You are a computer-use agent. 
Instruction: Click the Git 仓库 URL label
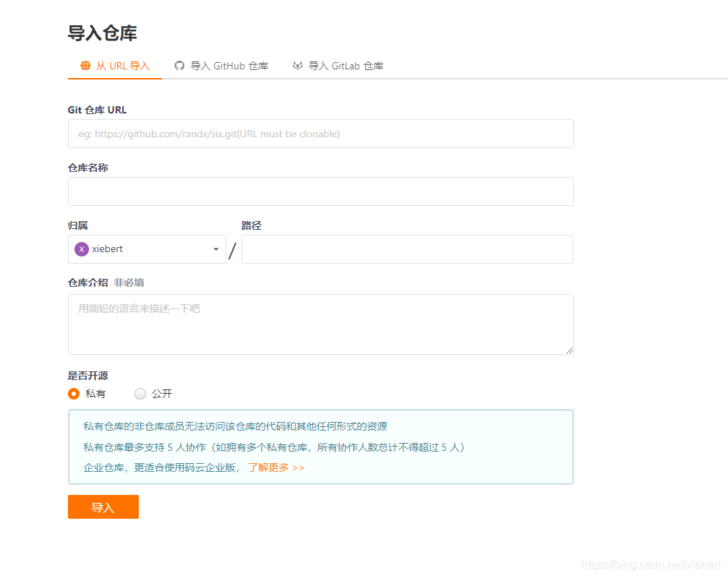(97, 110)
